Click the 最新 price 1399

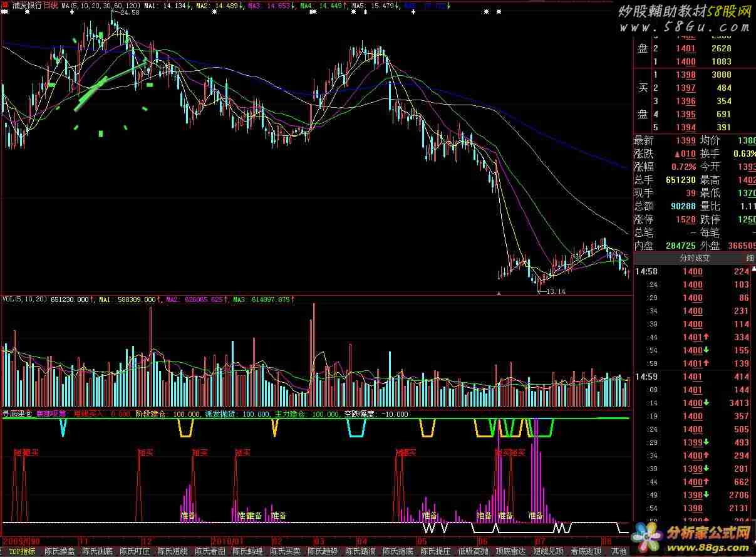click(686, 141)
